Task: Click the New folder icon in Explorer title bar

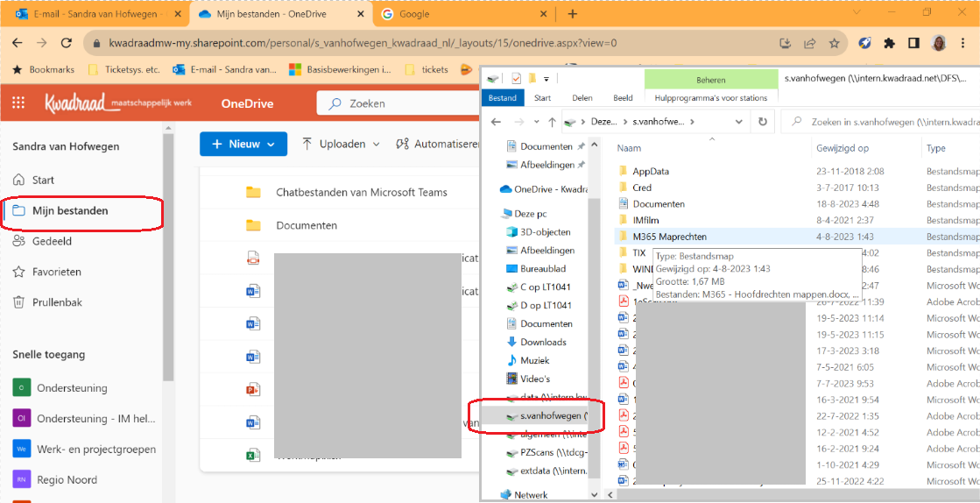Action: tap(532, 78)
